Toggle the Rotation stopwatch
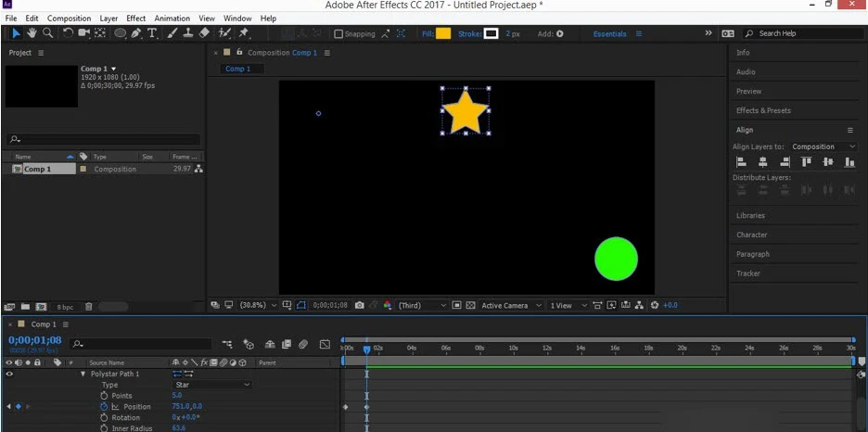The width and height of the screenshot is (868, 432). coord(104,417)
